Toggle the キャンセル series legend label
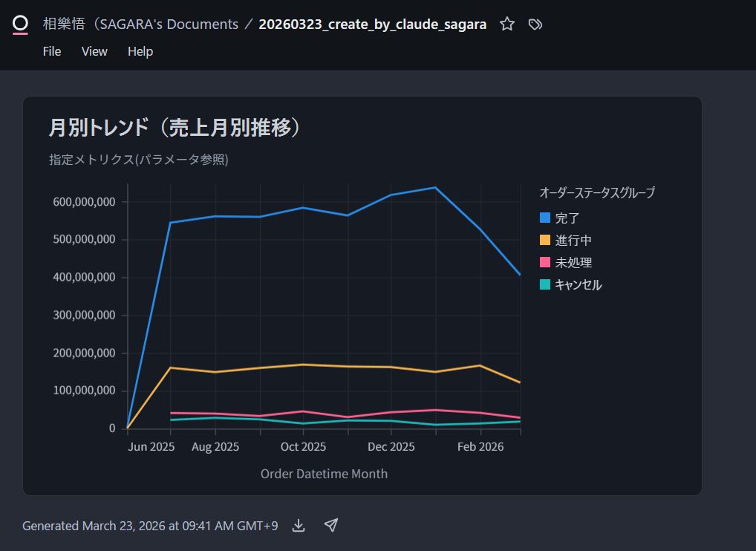The height and width of the screenshot is (551, 756). (578, 285)
